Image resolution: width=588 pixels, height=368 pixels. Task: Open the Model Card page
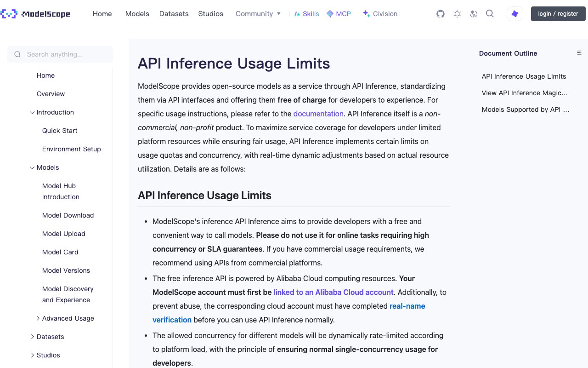point(60,252)
